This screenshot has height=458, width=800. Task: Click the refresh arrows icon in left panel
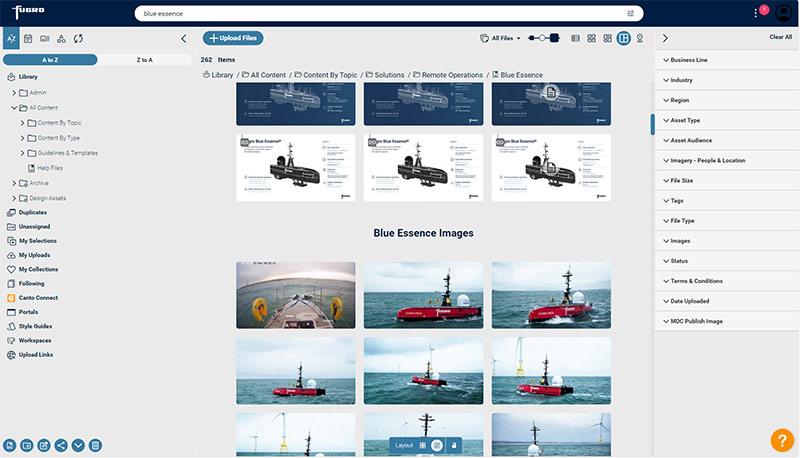click(78, 38)
